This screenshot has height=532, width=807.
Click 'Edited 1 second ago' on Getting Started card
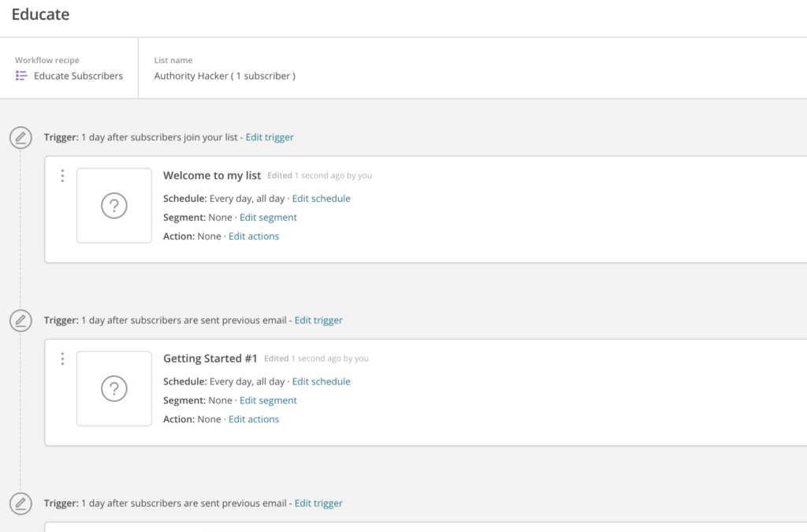point(316,359)
